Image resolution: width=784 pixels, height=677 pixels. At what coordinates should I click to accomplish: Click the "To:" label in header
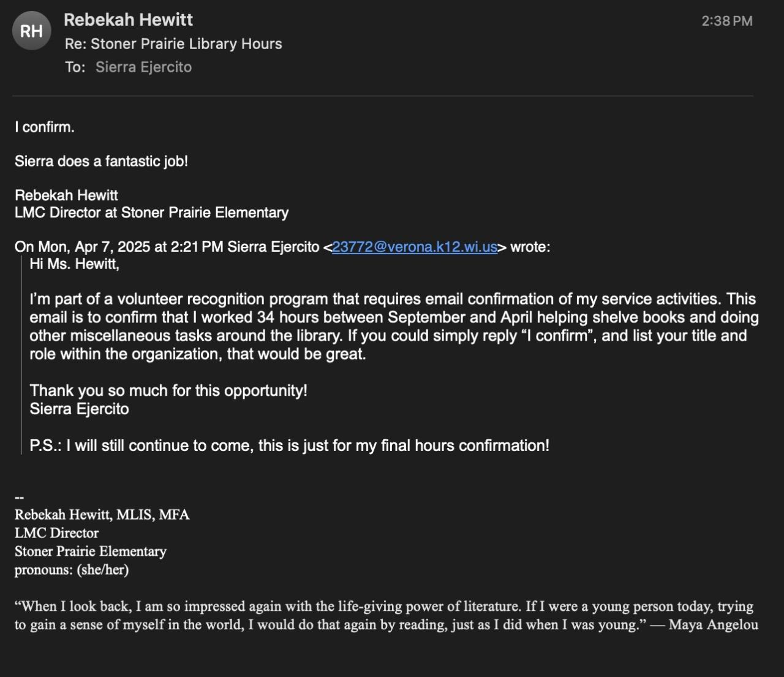[75, 67]
